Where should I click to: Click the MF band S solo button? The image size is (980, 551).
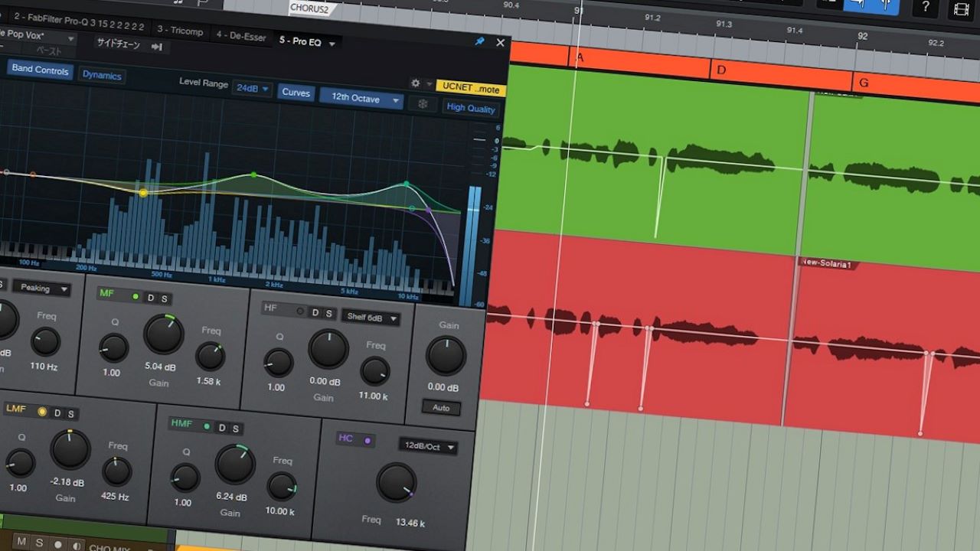pos(163,298)
